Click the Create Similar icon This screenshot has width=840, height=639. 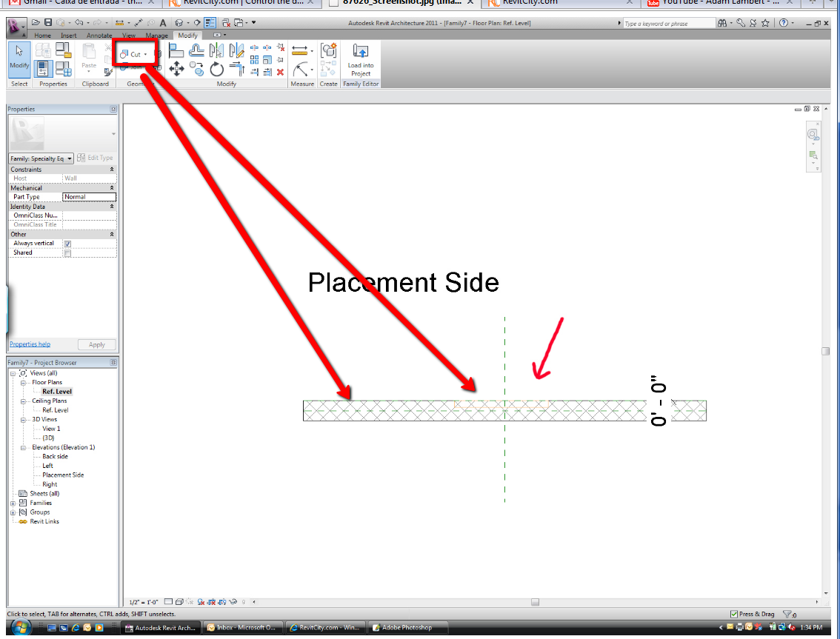point(328,51)
